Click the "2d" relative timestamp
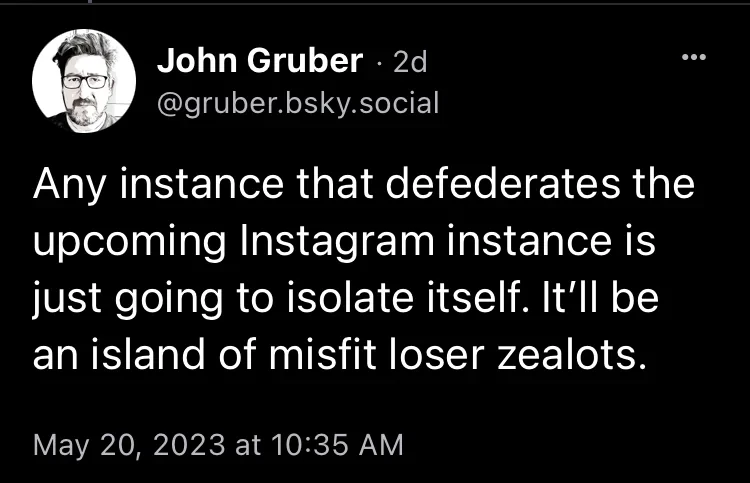The width and height of the screenshot is (750, 483). pos(410,63)
